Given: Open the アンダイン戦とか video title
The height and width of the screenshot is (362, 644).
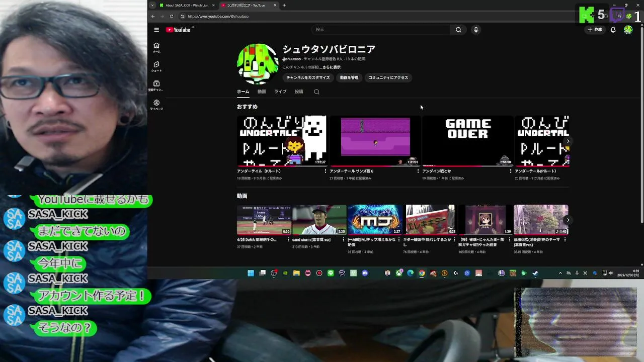Looking at the screenshot, I should click(437, 171).
